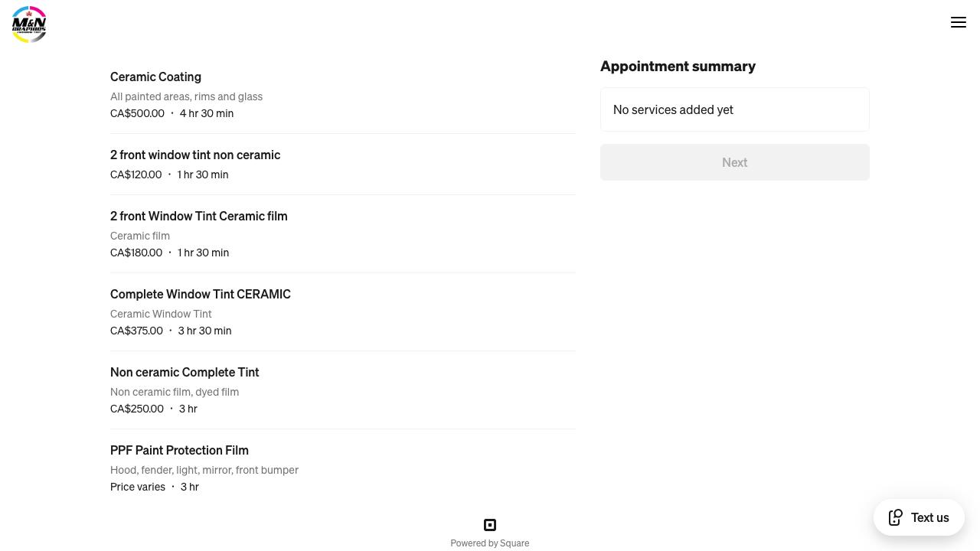Open the hamburger menu icon
The width and height of the screenshot is (980, 551).
pyautogui.click(x=959, y=23)
